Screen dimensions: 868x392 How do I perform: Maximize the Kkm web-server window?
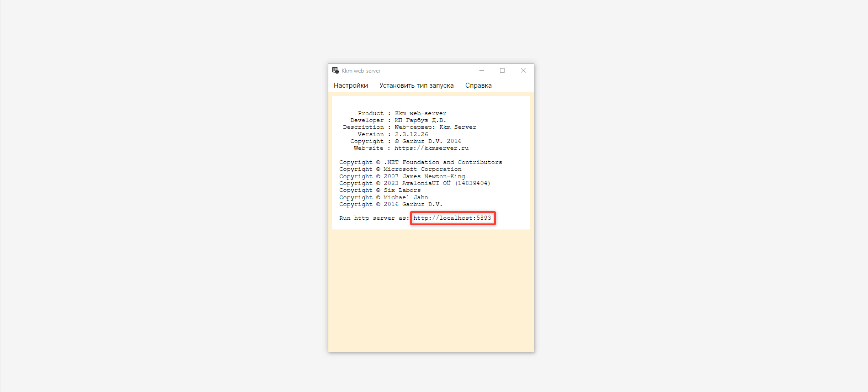pyautogui.click(x=502, y=70)
